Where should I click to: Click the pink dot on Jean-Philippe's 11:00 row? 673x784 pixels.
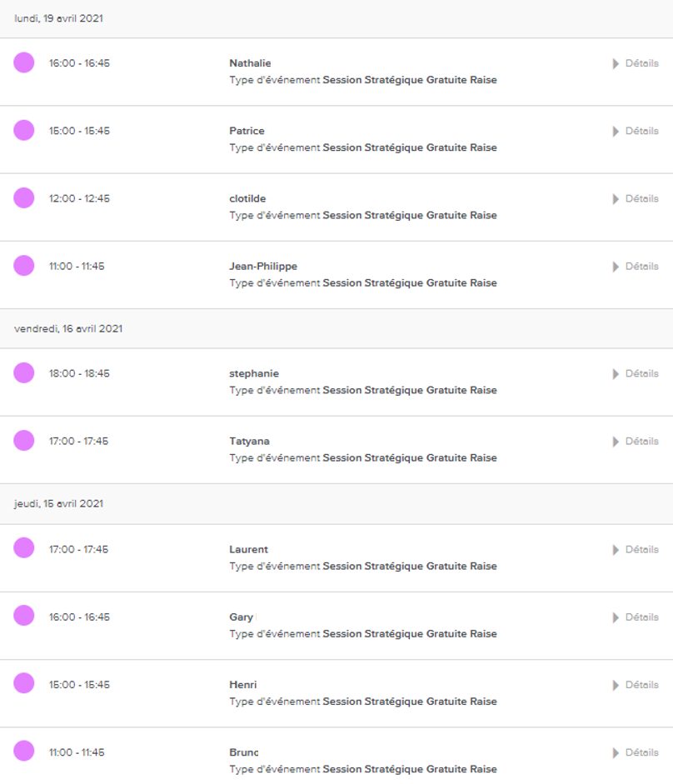click(23, 265)
